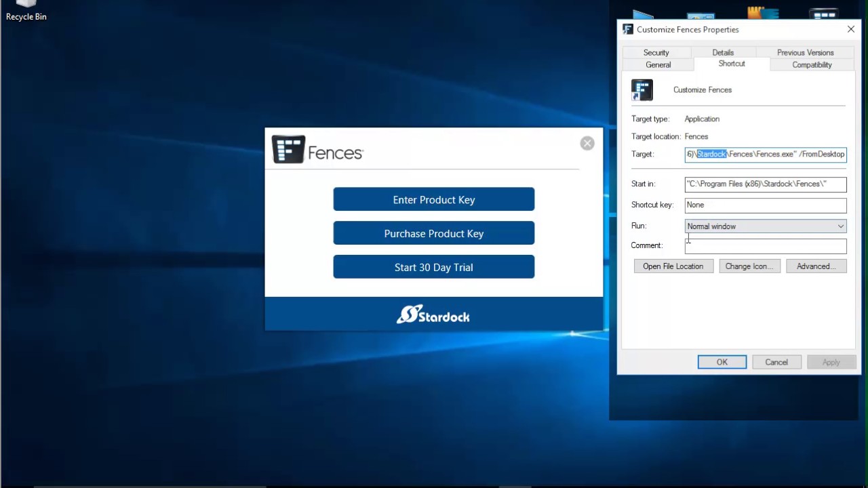This screenshot has height=488, width=868.
Task: Select the Shortcut tab
Action: [x=732, y=63]
